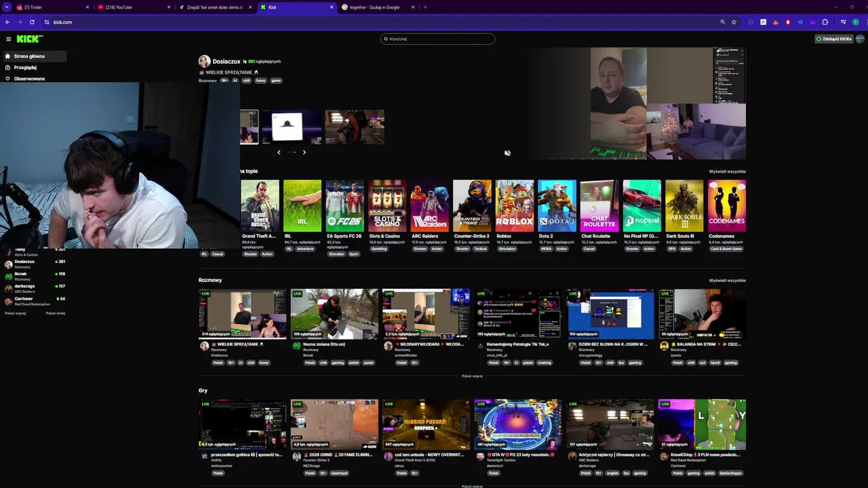Click the Zdobądź KICKs button
Screen dimensions: 868x488
click(833, 39)
